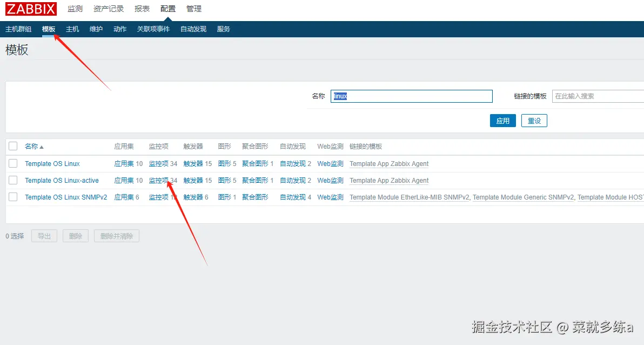Open linked Template App Zabbix Agent in Linux-active row
Image resolution: width=644 pixels, height=345 pixels.
click(x=389, y=181)
